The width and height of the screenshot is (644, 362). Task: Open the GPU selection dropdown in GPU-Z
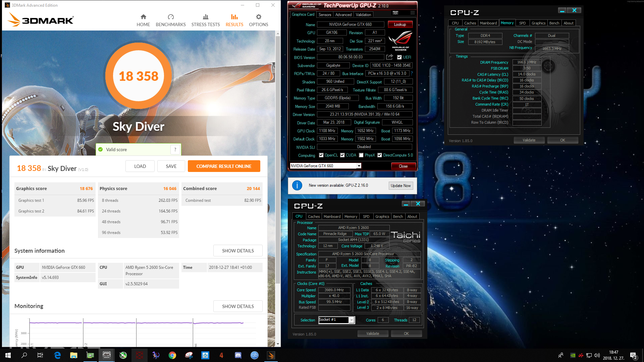(x=359, y=166)
